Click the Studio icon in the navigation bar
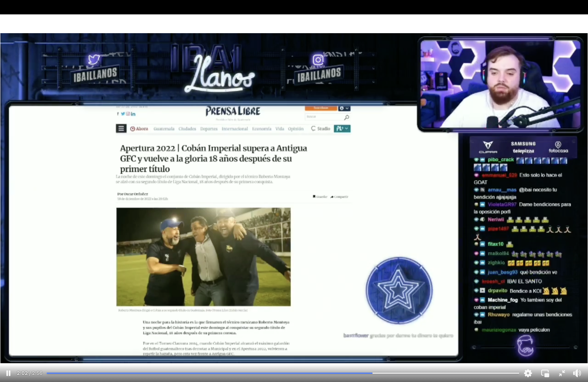The height and width of the screenshot is (382, 588). [x=320, y=129]
